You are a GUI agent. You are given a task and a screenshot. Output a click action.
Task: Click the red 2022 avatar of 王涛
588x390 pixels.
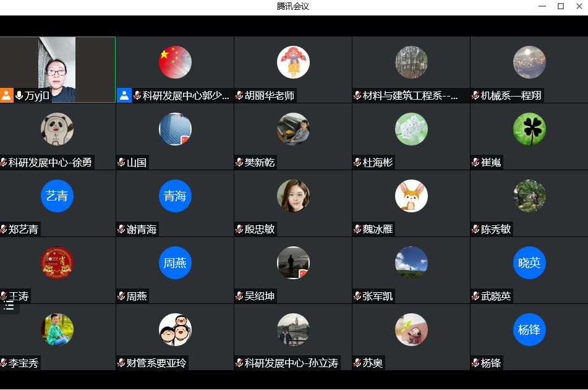pos(57,262)
